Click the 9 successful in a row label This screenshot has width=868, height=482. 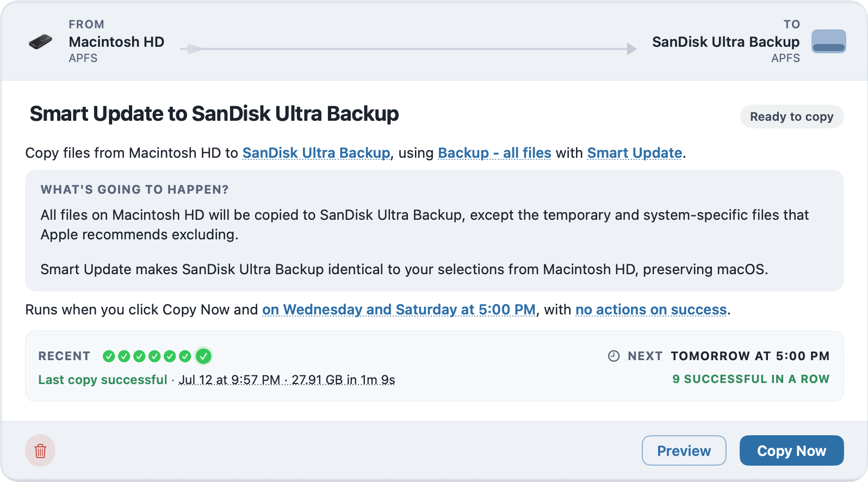(751, 379)
